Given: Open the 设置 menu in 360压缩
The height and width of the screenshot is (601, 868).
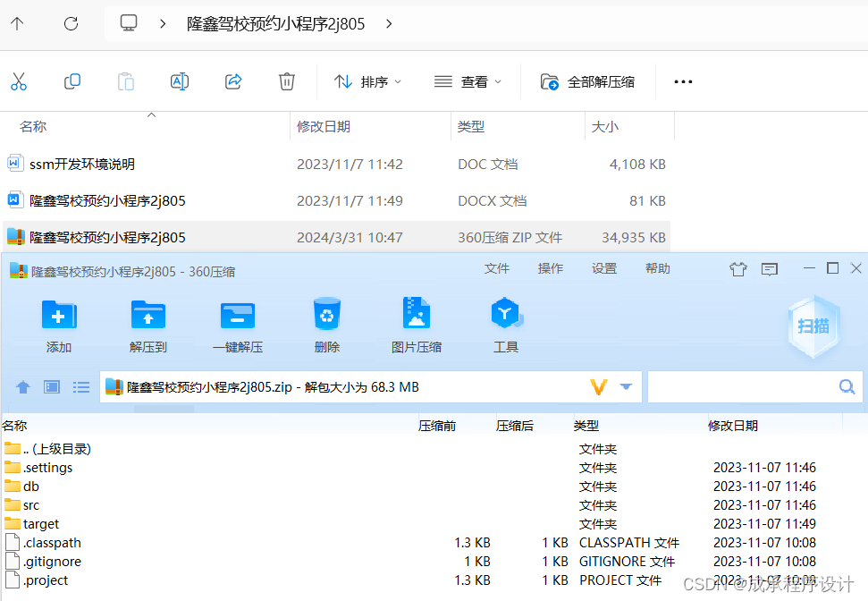Looking at the screenshot, I should point(604,267).
